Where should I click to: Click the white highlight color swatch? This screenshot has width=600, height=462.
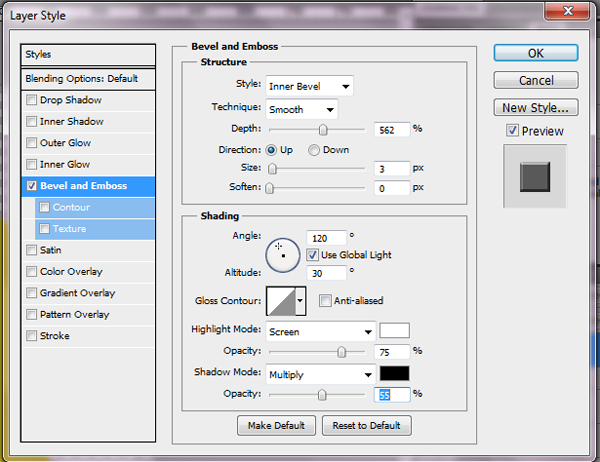pos(395,331)
